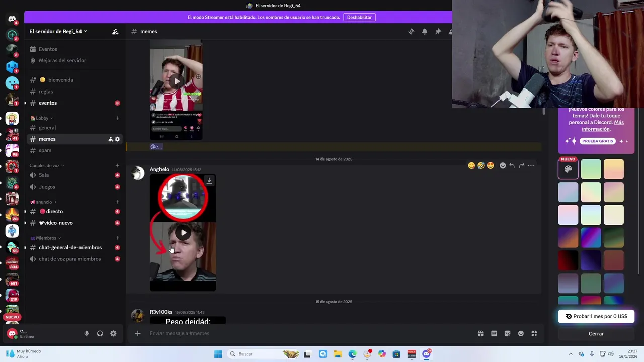This screenshot has height=362, width=644.
Task: Open Microsoft Edge from taskbar
Action: pos(352,354)
